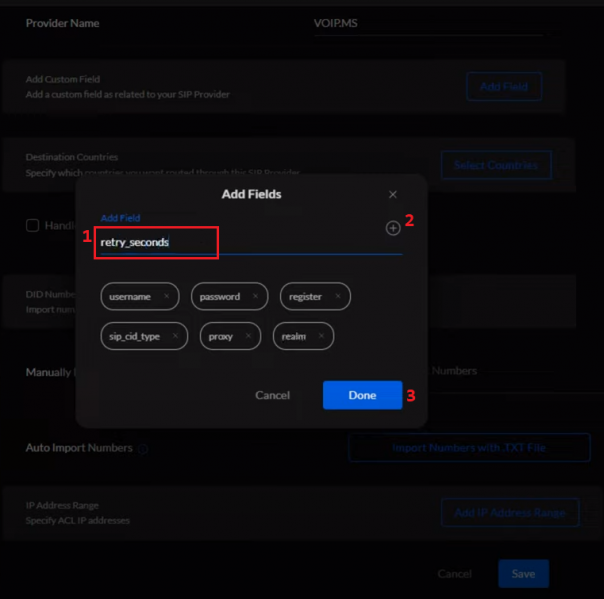The height and width of the screenshot is (599, 604).
Task: Remove the sip_cid_type field tag
Action: (x=175, y=336)
